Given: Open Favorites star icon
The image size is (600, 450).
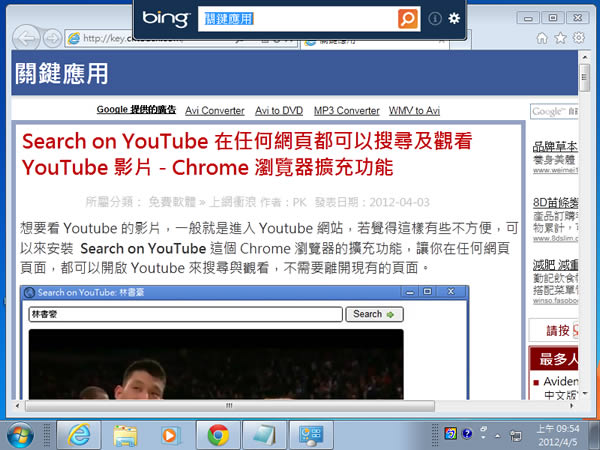Looking at the screenshot, I should tap(560, 38).
